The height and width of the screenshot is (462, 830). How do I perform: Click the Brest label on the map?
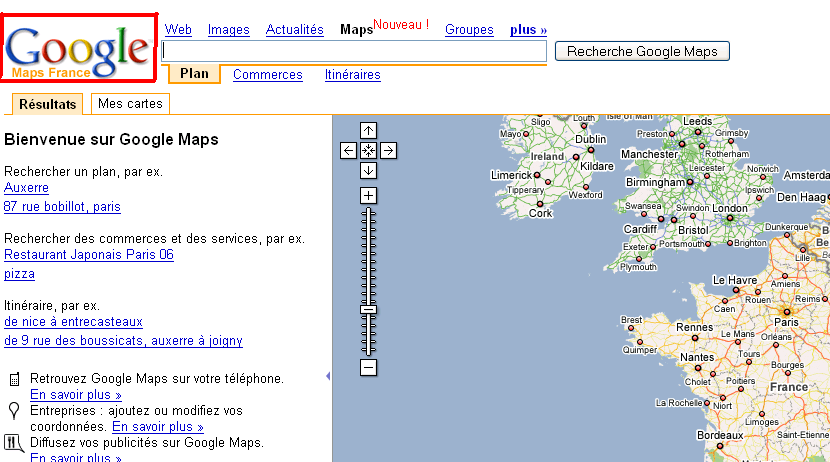[x=631, y=320]
